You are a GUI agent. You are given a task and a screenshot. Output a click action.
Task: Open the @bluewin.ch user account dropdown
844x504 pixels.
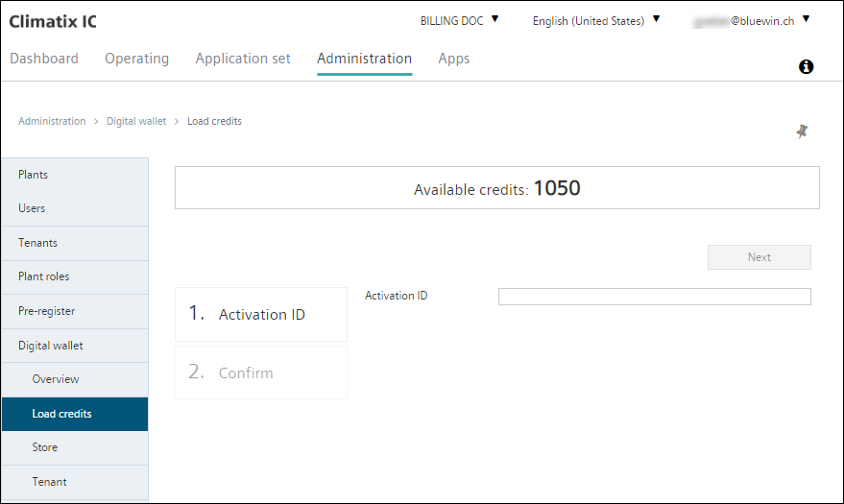point(752,20)
